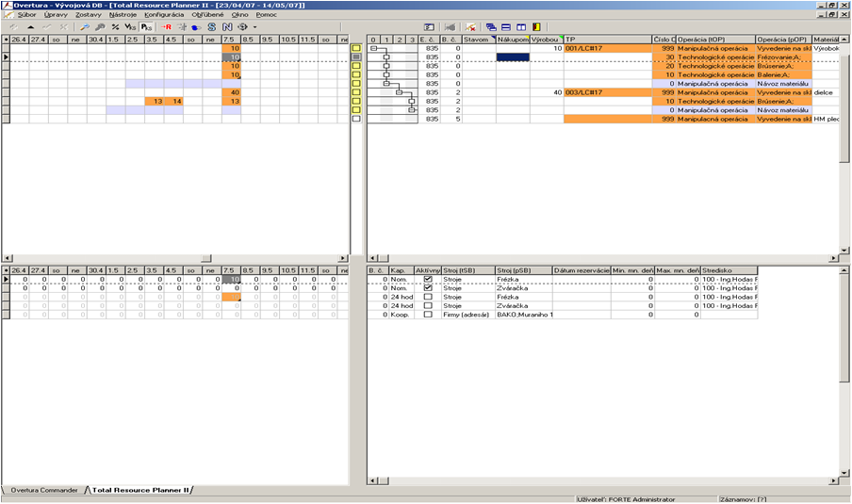
Task: Click the Stroj (tSB) column header
Action: [467, 270]
